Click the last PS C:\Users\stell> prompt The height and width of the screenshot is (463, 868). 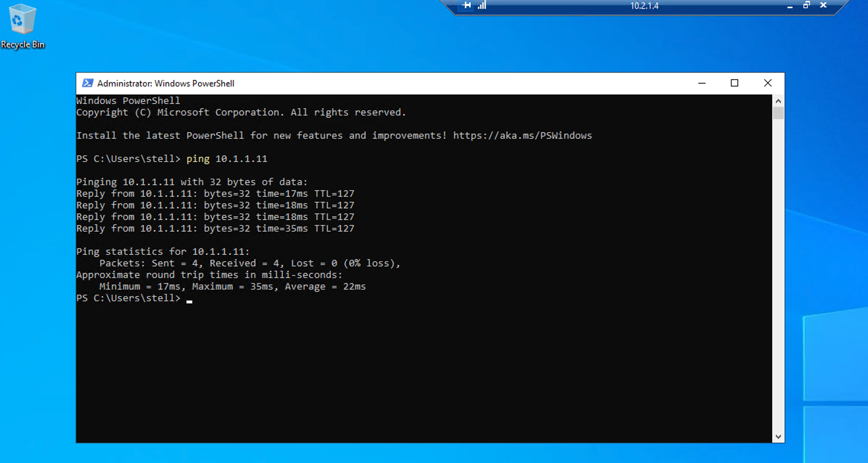(x=128, y=298)
